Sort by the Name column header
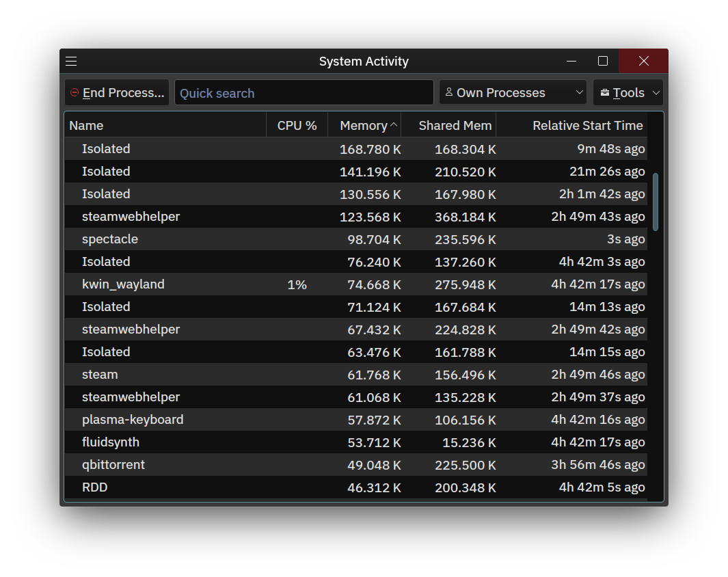This screenshot has width=728, height=577. pyautogui.click(x=165, y=125)
